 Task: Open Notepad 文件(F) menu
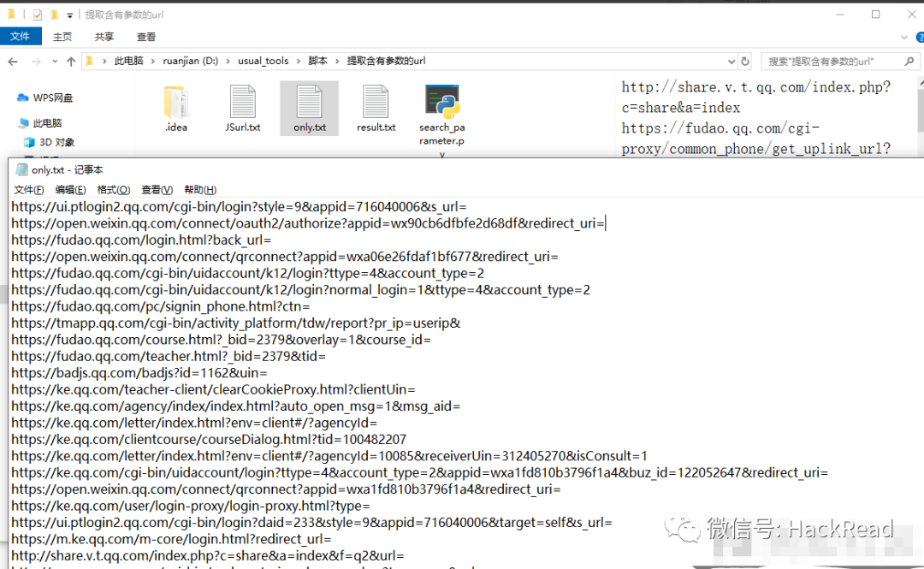(29, 190)
